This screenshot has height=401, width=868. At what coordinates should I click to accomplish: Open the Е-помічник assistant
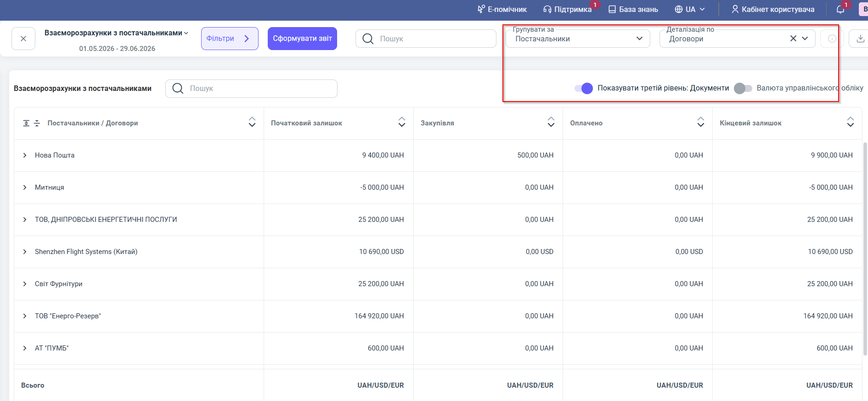point(502,9)
